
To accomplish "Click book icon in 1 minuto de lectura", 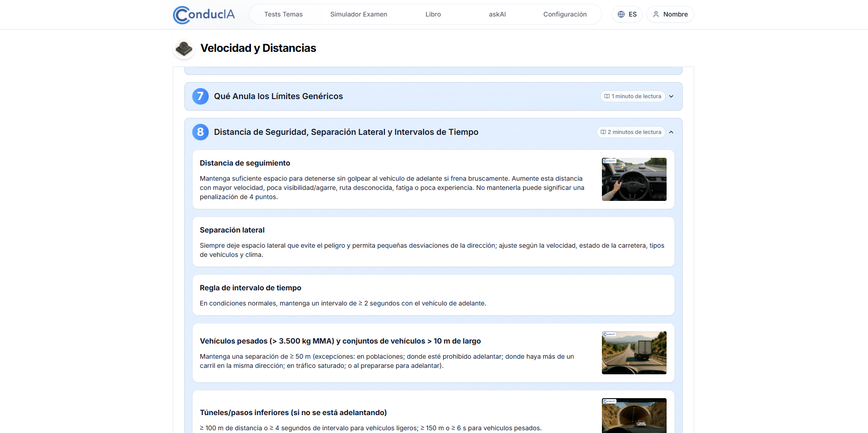I will coord(607,96).
